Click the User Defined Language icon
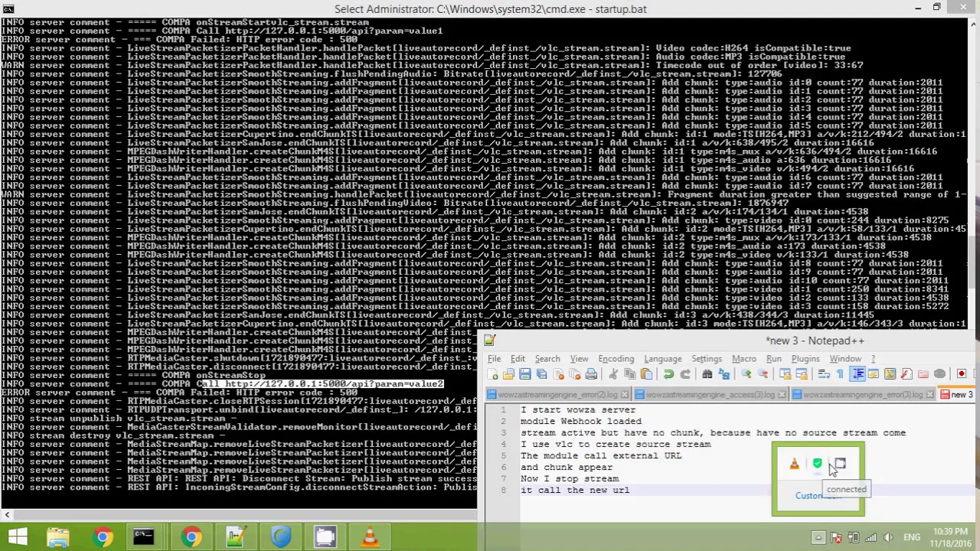 point(873,374)
